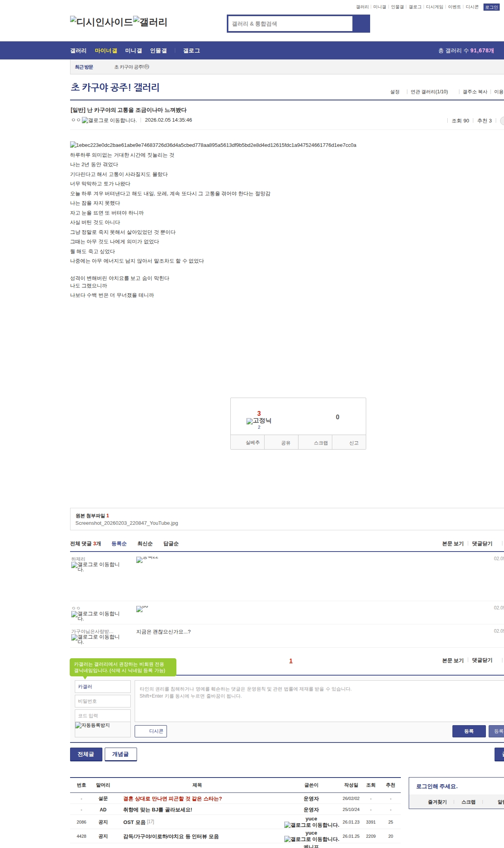The height and width of the screenshot is (848, 504).
Task: Expand the 연관 갤러리(1/10) list
Action: coord(429,92)
